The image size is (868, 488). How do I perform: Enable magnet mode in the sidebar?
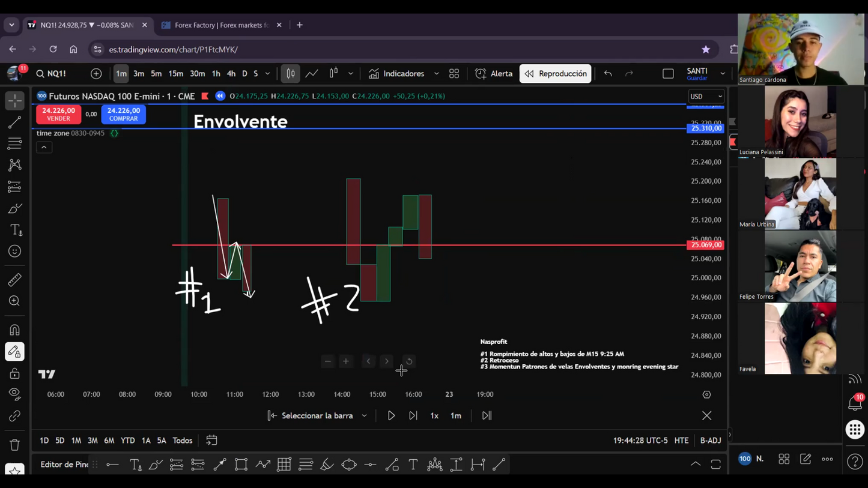point(14,330)
